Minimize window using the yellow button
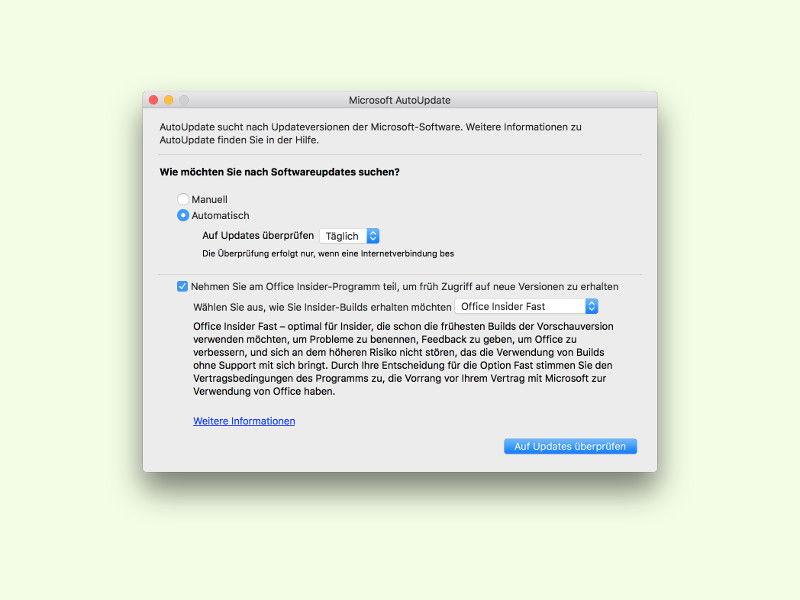Screen dimensions: 800x600 (x=168, y=100)
